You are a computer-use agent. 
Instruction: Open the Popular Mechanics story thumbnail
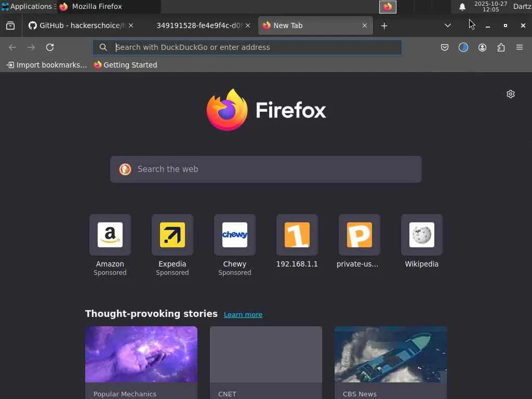pyautogui.click(x=141, y=354)
